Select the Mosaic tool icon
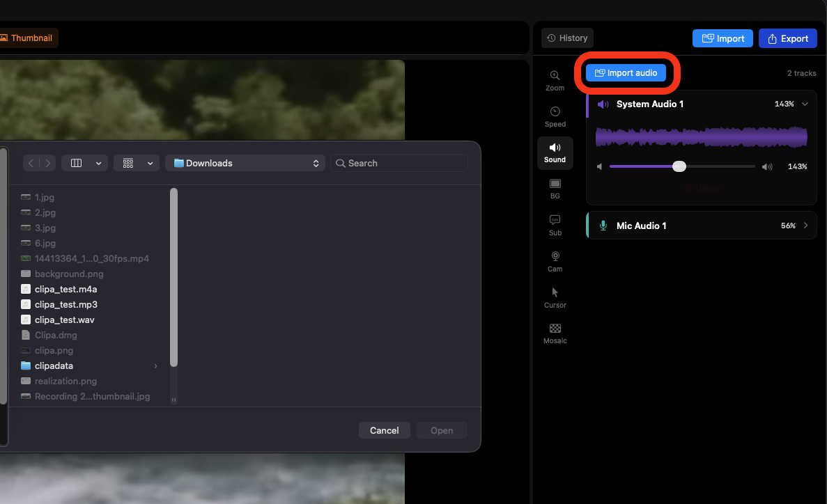Screen dimensions: 827x504 [x=555, y=333]
